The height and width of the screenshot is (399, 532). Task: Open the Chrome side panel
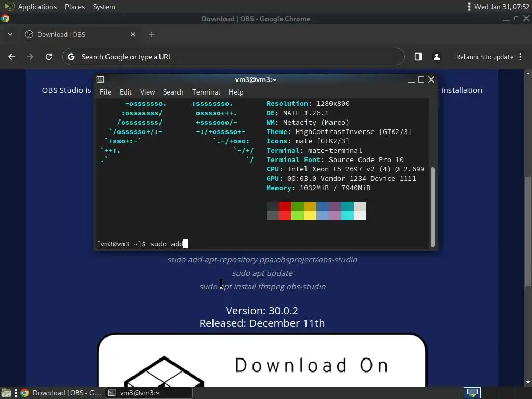click(418, 57)
